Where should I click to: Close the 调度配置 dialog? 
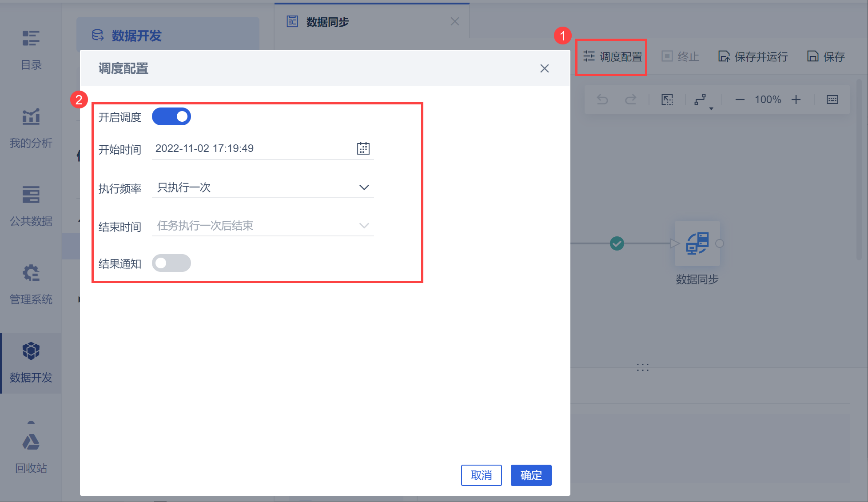[544, 68]
